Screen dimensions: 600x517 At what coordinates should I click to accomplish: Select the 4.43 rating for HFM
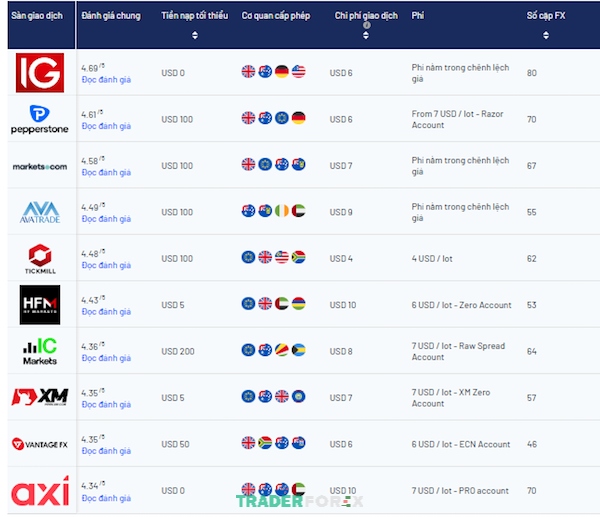[x=93, y=300]
